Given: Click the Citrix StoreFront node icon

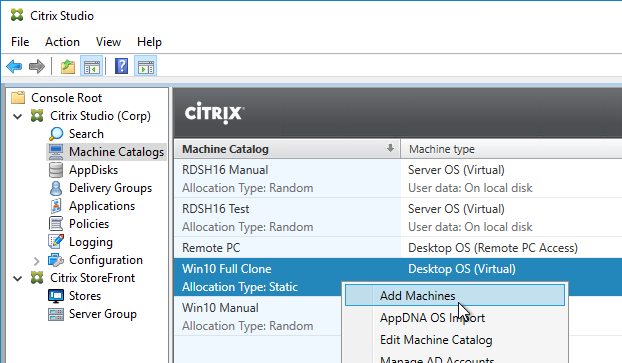Looking at the screenshot, I should click(37, 278).
